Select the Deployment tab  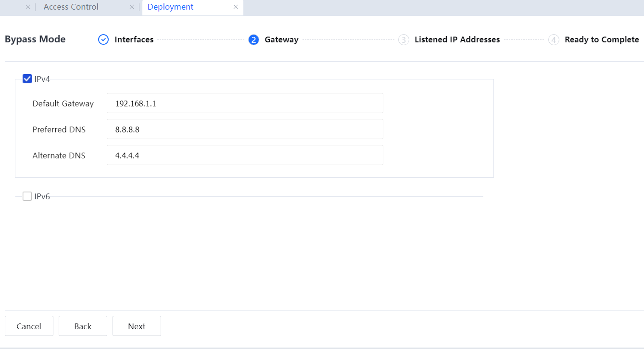coord(170,7)
